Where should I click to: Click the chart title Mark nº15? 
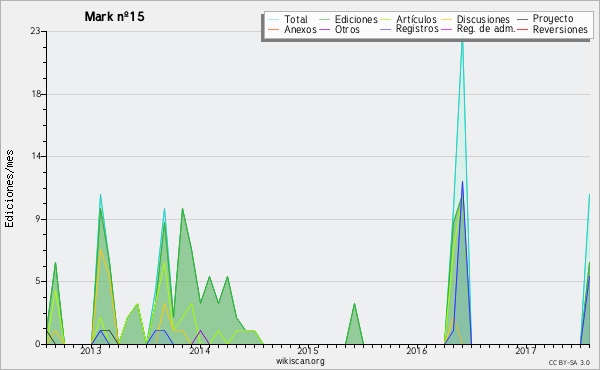point(114,16)
